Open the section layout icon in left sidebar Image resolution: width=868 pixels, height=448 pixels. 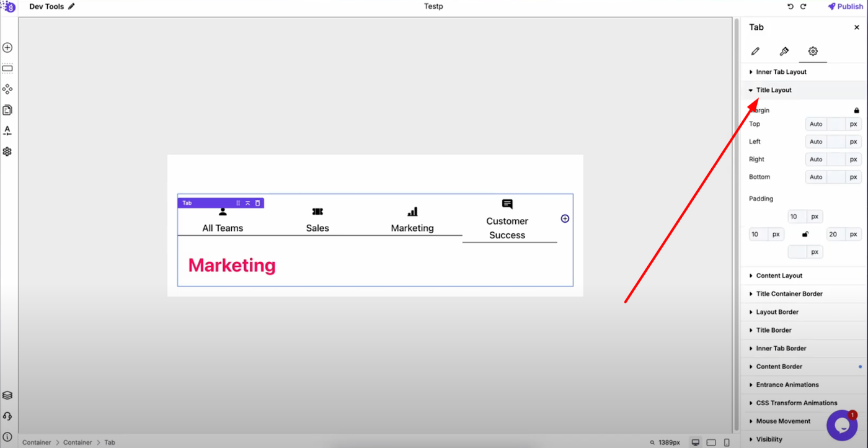click(x=7, y=68)
